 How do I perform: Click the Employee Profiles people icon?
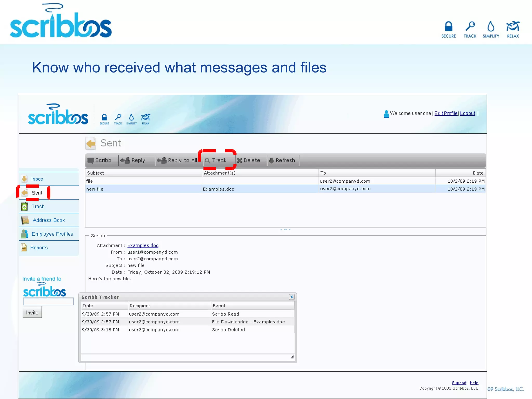point(24,234)
